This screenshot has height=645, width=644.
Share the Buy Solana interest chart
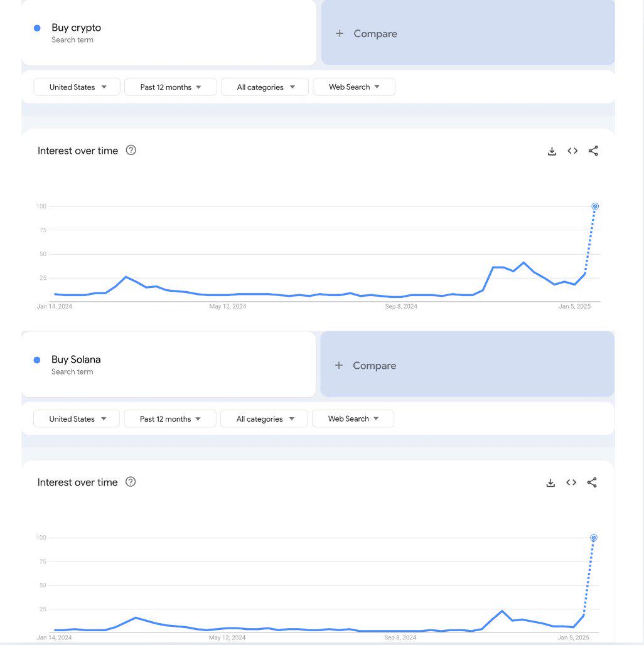tap(592, 482)
